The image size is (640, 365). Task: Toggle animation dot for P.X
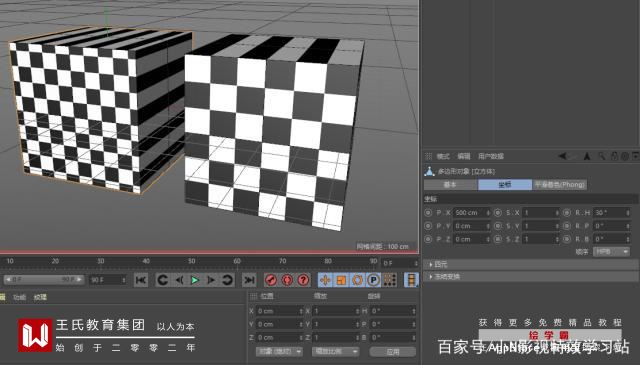click(428, 213)
